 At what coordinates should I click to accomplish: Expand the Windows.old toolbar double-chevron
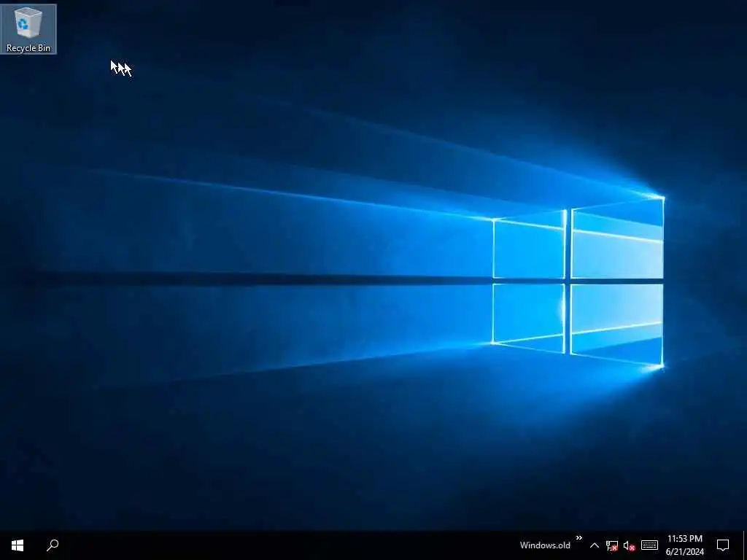click(578, 538)
